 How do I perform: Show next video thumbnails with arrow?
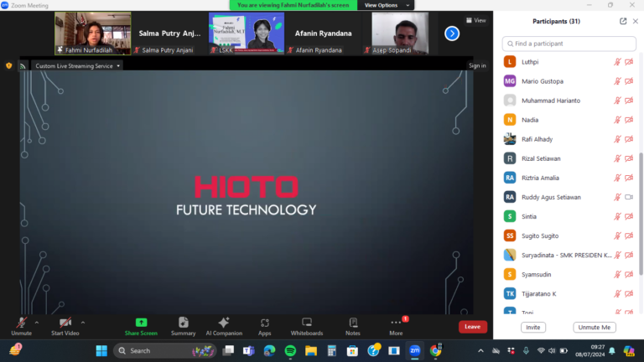click(x=452, y=34)
